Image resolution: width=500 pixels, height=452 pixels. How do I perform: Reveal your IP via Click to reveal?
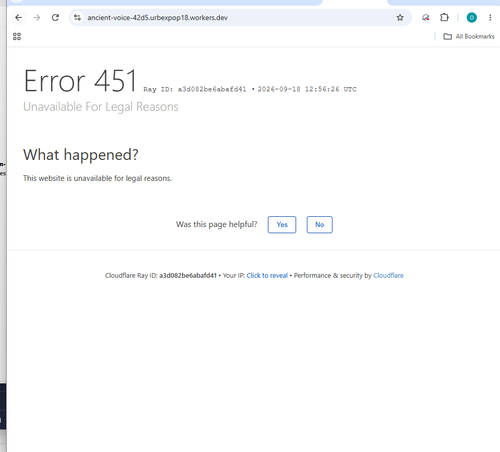point(267,275)
